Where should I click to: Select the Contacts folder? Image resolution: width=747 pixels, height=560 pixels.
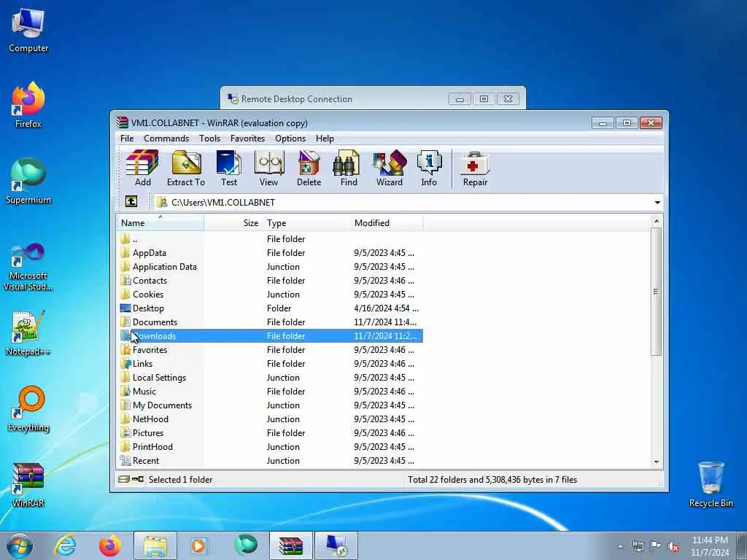point(270,281)
